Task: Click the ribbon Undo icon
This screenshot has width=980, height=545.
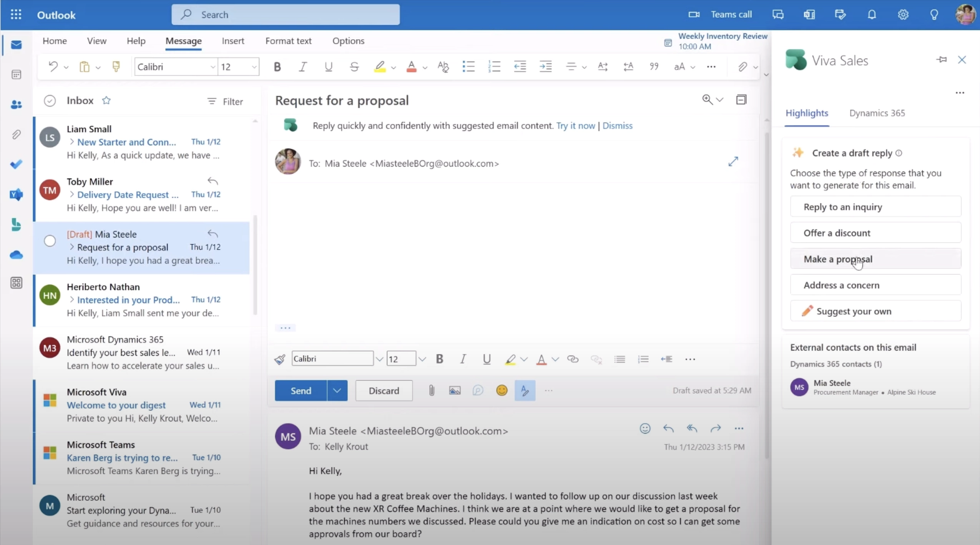Action: (x=53, y=66)
